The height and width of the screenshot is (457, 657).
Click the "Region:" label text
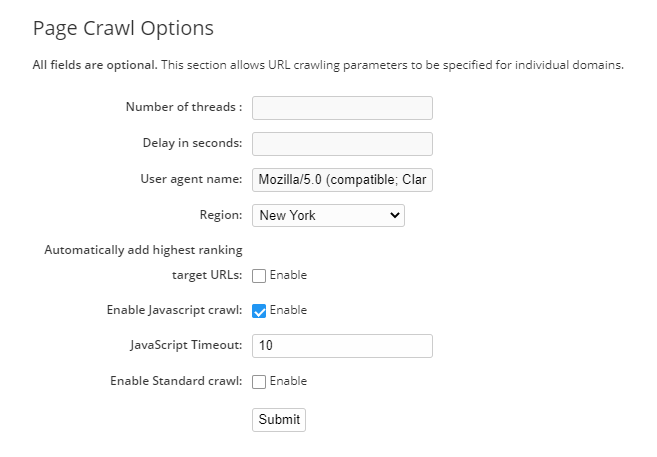(221, 214)
